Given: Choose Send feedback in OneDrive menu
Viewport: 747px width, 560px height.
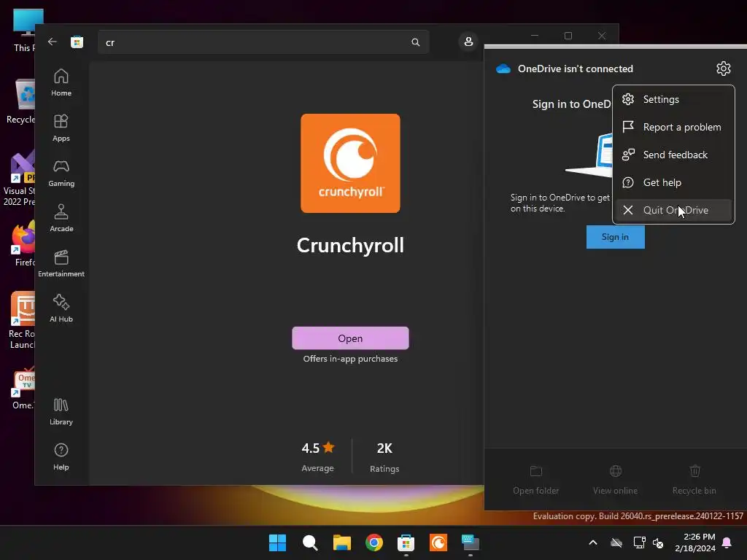Looking at the screenshot, I should click(673, 155).
